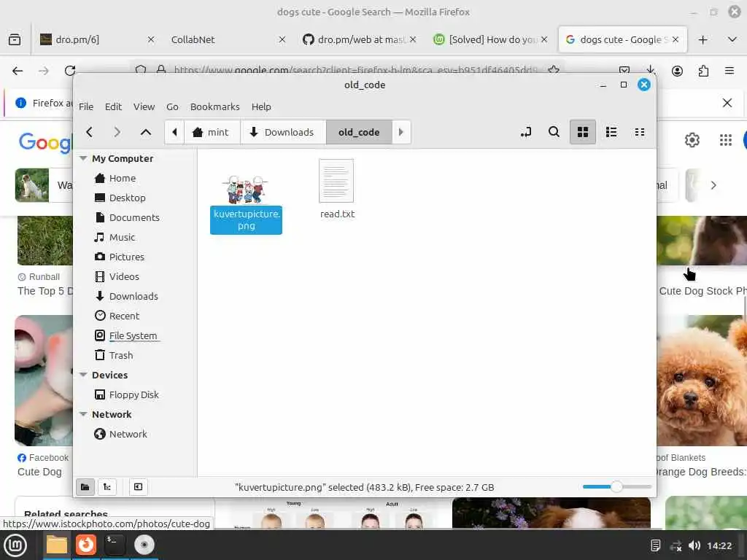747x560 pixels.
Task: Open the Linux Mint start menu
Action: click(15, 545)
